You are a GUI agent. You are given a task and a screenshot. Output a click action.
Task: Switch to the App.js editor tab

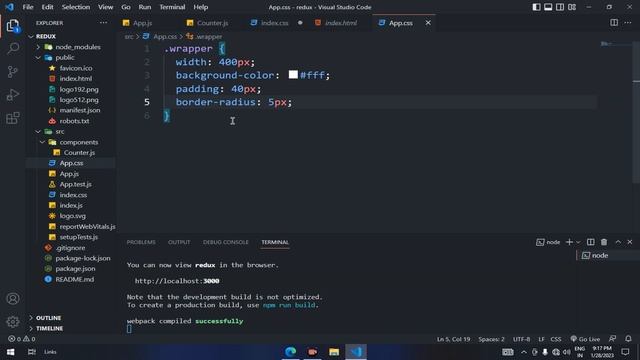(x=142, y=23)
